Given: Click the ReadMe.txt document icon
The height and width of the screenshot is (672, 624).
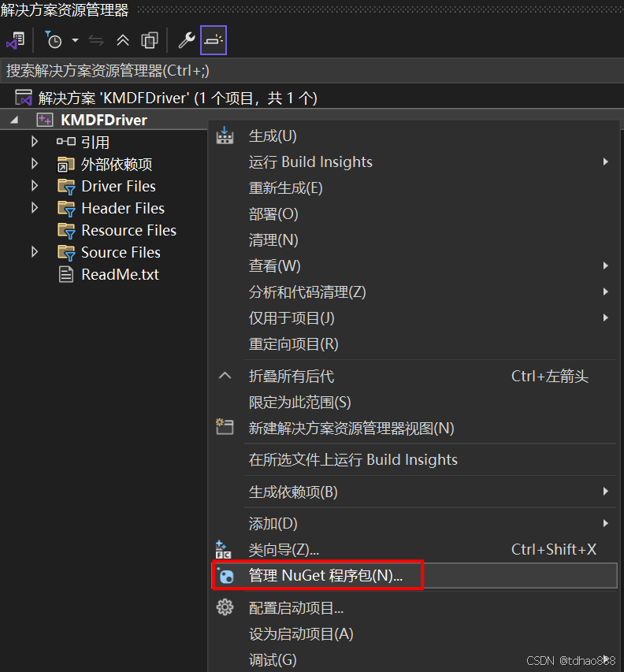Looking at the screenshot, I should point(66,274).
